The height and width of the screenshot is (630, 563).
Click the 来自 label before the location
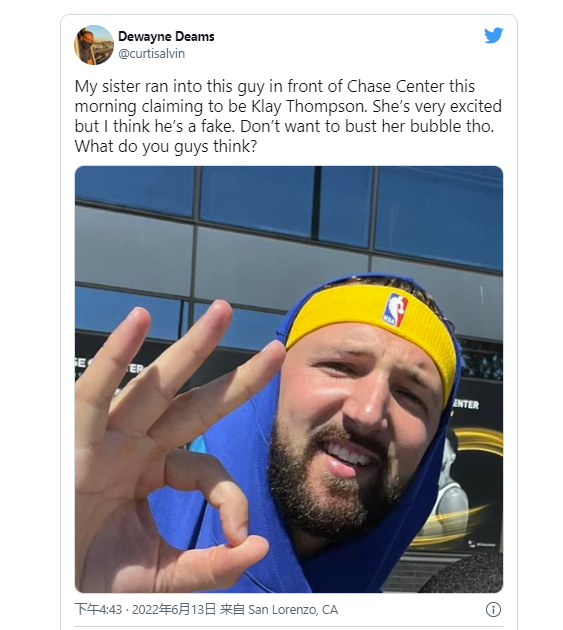pyautogui.click(x=232, y=610)
